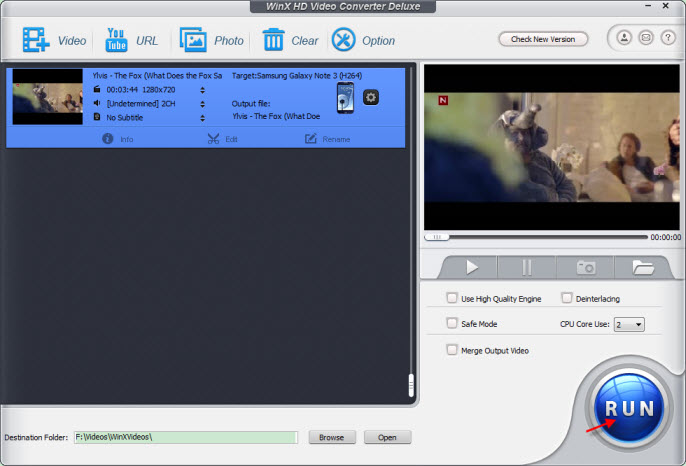Open the YouTube URL downloader
The width and height of the screenshot is (686, 466).
pyautogui.click(x=116, y=40)
